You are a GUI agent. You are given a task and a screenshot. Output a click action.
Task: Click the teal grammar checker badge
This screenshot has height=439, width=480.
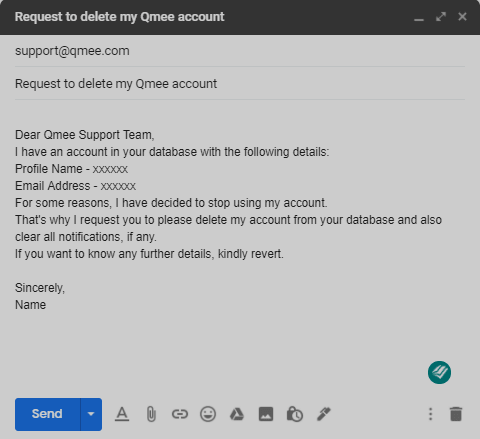coord(439,372)
